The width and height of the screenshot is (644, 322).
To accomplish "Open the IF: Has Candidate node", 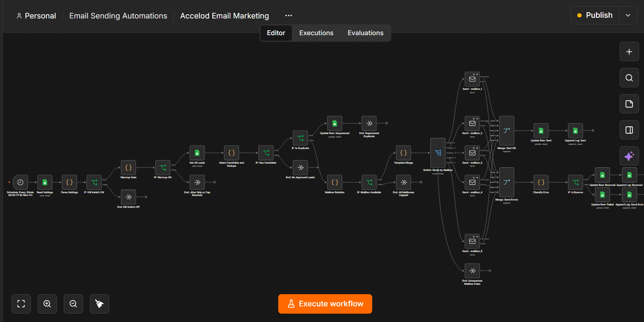I will [x=266, y=153].
